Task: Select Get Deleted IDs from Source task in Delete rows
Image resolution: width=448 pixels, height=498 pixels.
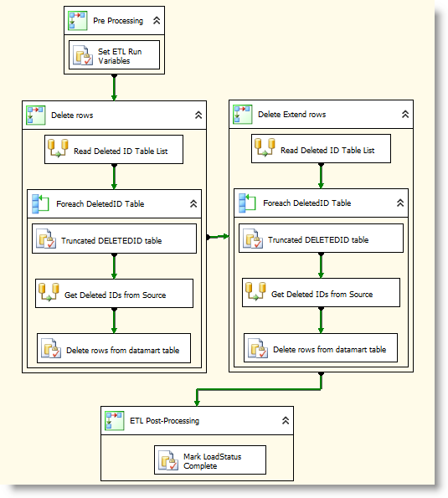Action: [x=115, y=294]
